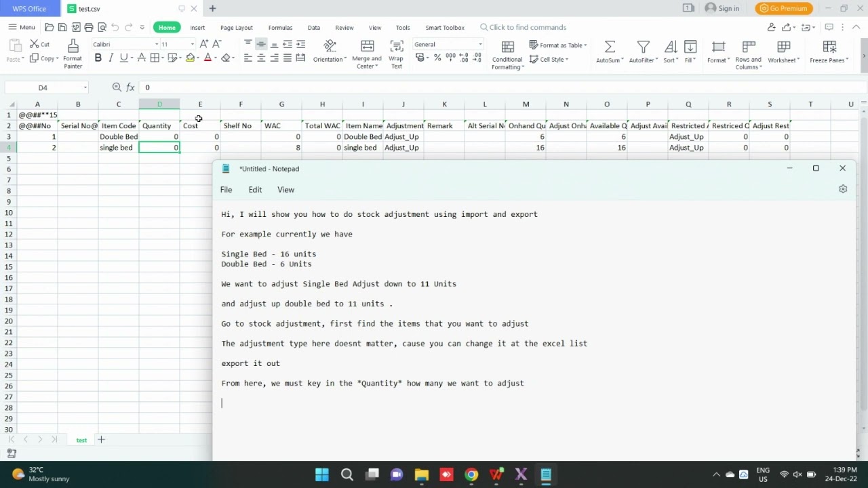The height and width of the screenshot is (488, 868).
Task: Open the Worksheet menu
Action: click(784, 52)
